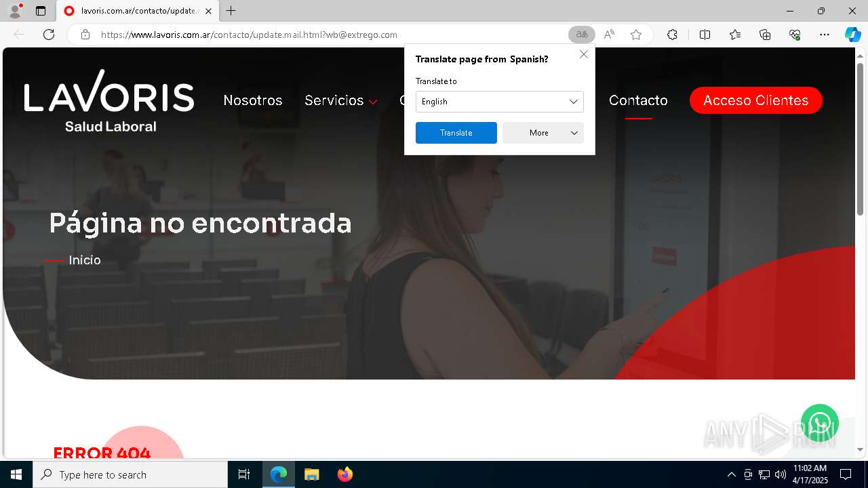Open Settings and more ellipsis menu
Screen dimensions: 868x488
825,35
